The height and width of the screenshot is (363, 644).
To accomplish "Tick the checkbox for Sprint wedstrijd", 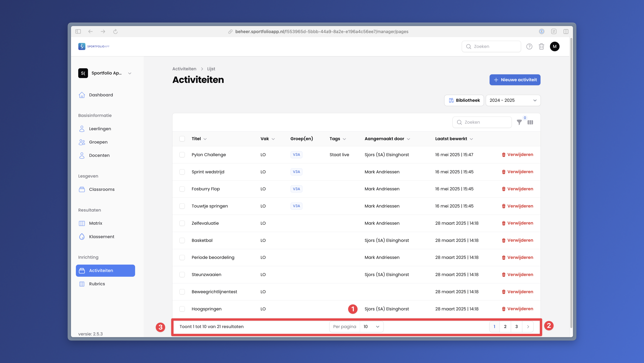I will (x=182, y=172).
